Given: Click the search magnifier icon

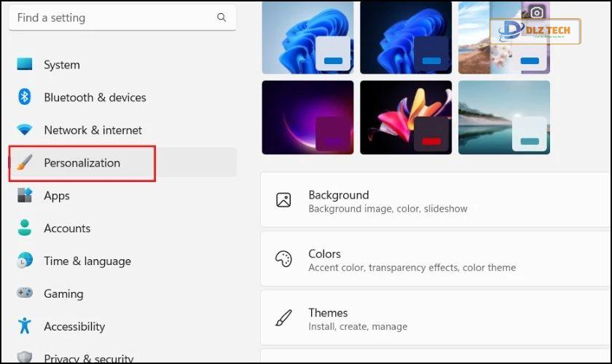Looking at the screenshot, I should click(x=221, y=17).
